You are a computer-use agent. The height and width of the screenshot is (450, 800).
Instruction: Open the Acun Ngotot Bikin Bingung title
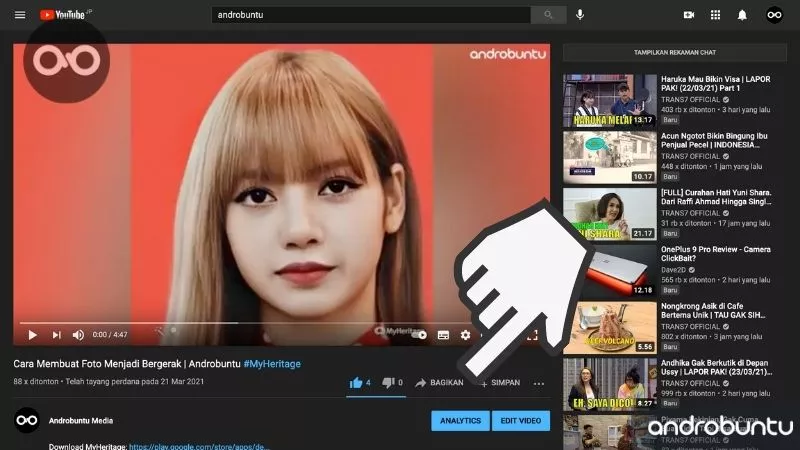tap(714, 140)
